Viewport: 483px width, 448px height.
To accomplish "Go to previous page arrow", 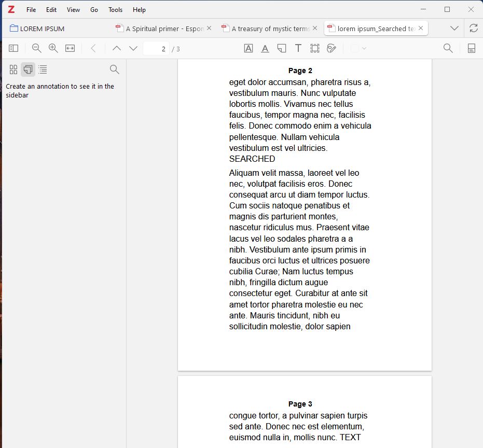I will tap(116, 48).
